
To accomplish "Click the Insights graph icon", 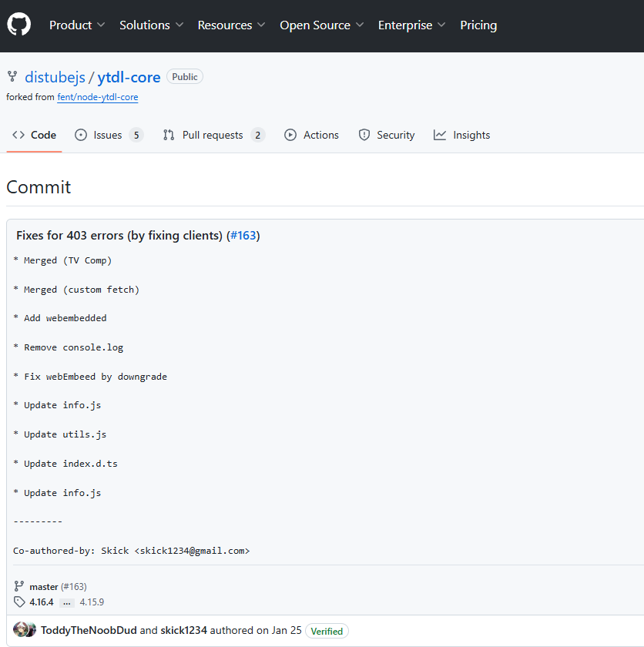I will 440,135.
